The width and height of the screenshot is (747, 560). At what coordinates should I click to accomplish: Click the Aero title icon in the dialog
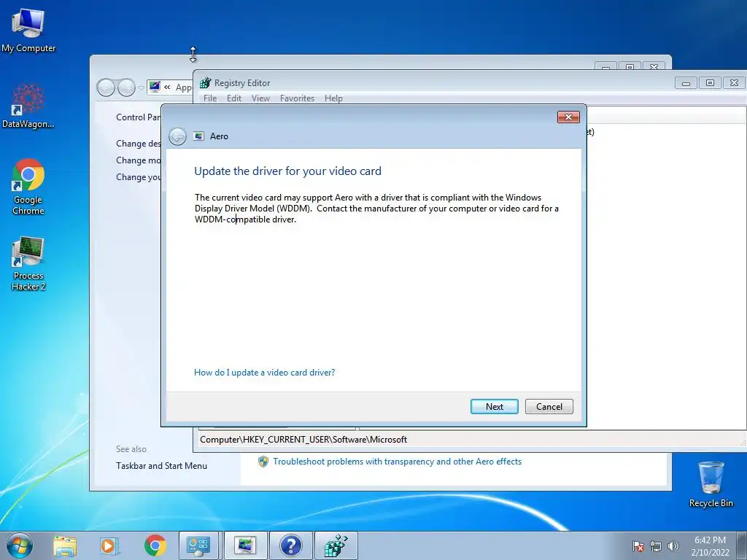point(198,136)
